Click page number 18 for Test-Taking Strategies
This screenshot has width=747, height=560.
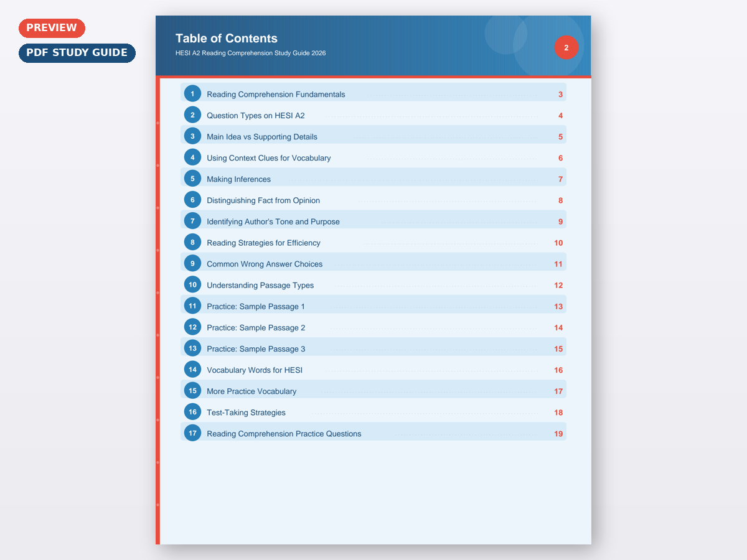tap(558, 413)
